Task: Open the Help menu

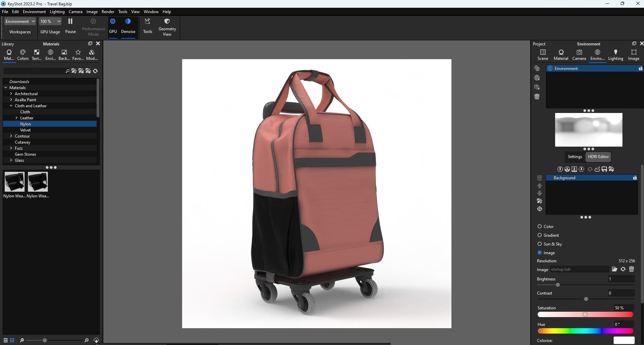Action: pos(167,11)
